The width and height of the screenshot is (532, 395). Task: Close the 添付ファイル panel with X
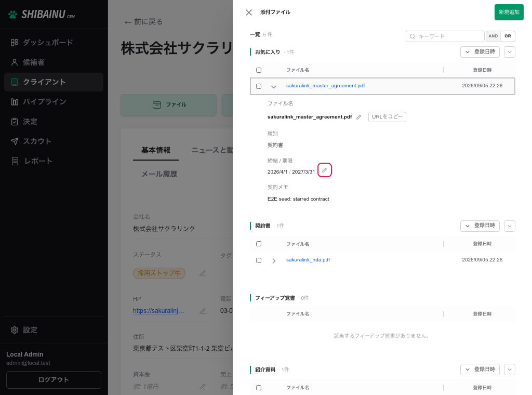pyautogui.click(x=249, y=12)
